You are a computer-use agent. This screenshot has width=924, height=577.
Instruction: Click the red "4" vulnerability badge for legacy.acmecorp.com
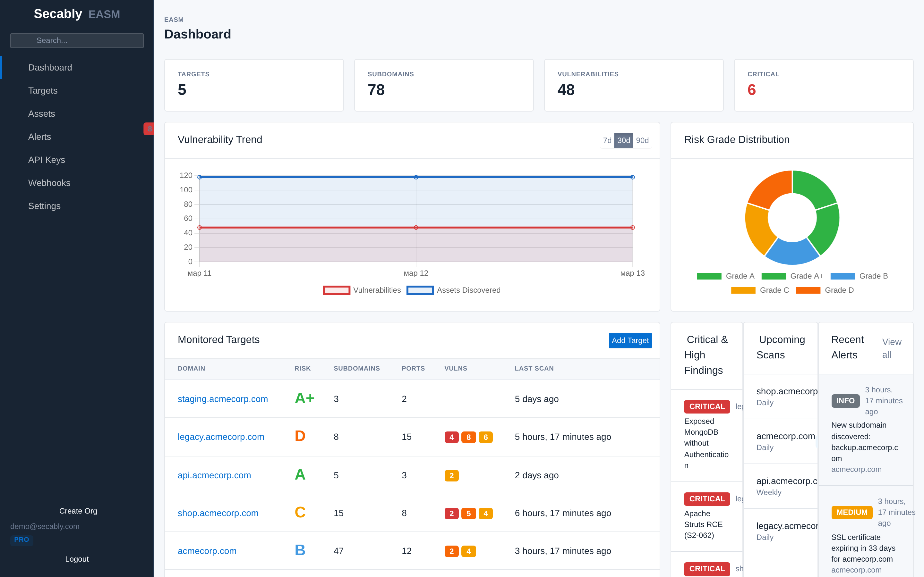tap(451, 437)
